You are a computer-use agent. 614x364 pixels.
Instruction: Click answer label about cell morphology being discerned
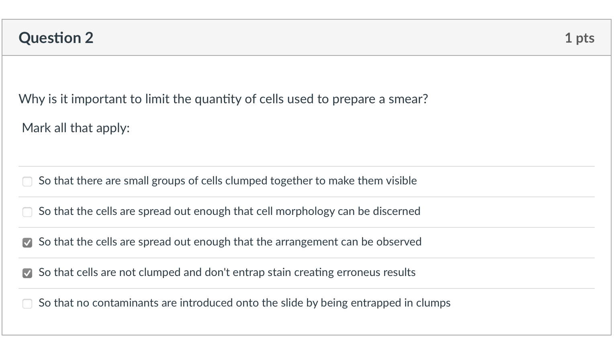coord(229,211)
